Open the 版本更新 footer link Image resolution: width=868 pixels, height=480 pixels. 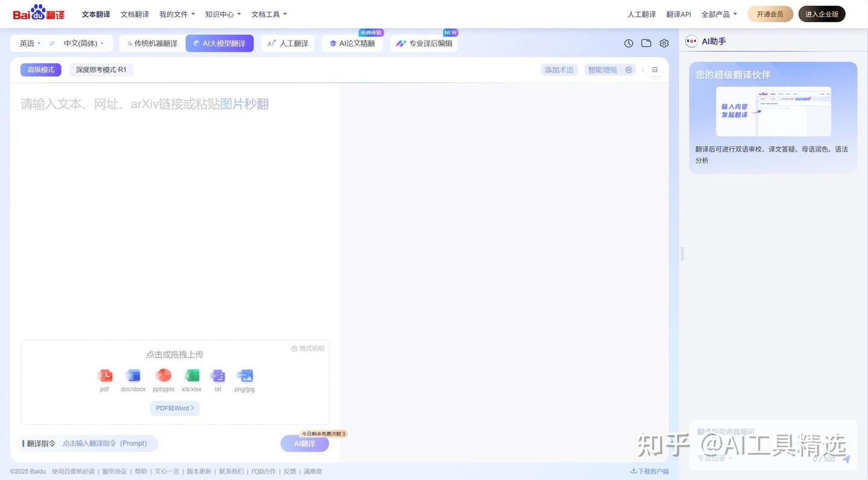coord(199,472)
